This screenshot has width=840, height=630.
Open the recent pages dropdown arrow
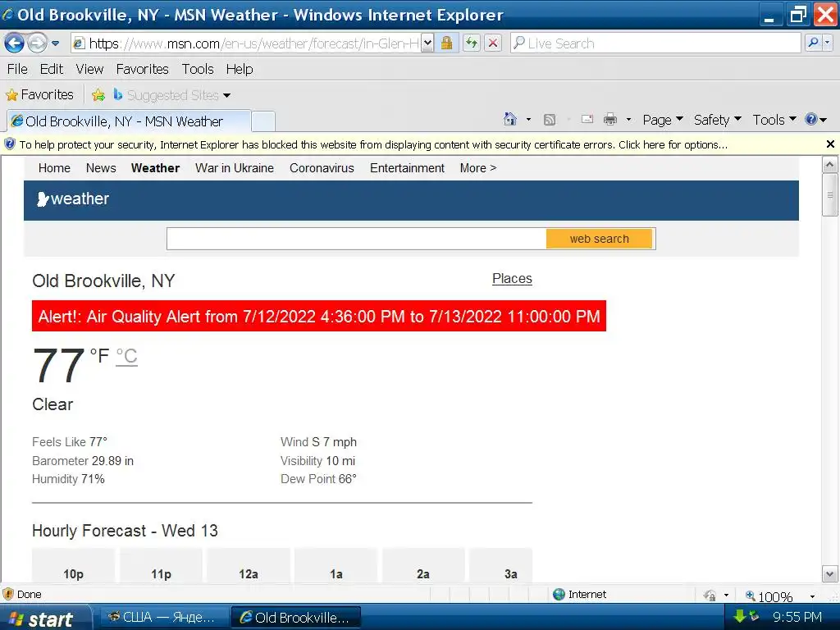[55, 43]
